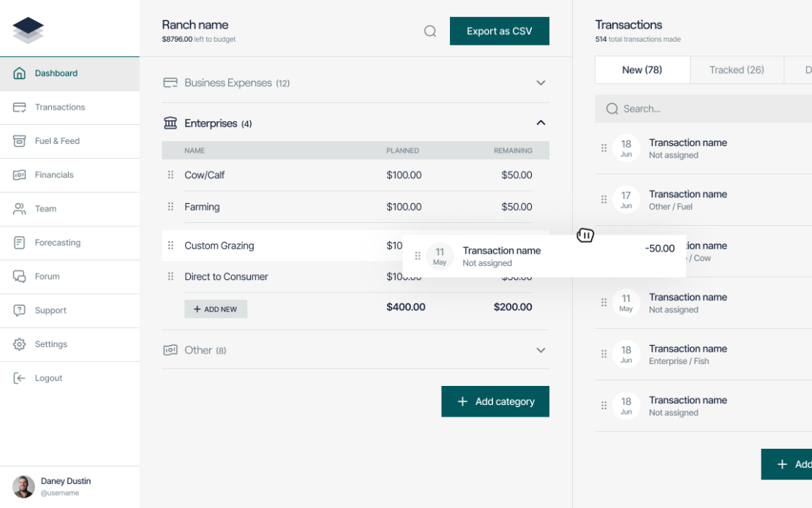Click the handle on the floating dragged transaction card
The width and height of the screenshot is (812, 508).
(x=418, y=256)
